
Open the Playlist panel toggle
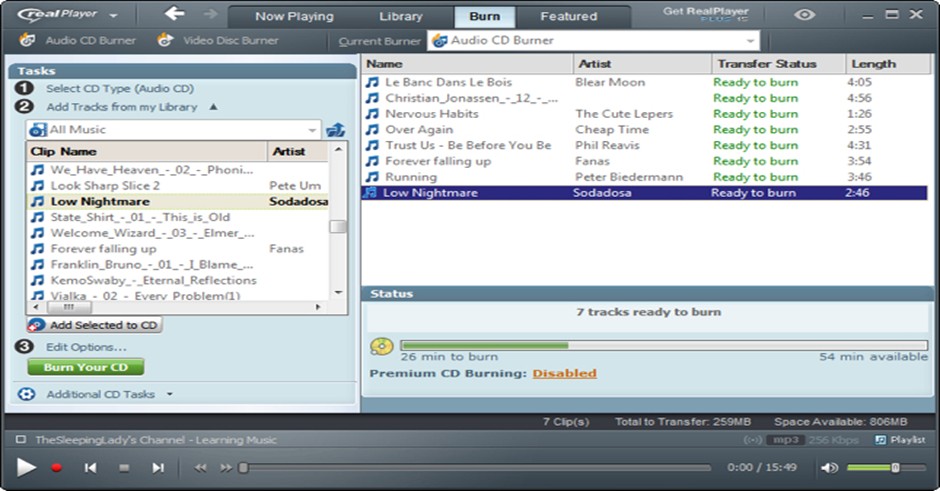900,440
